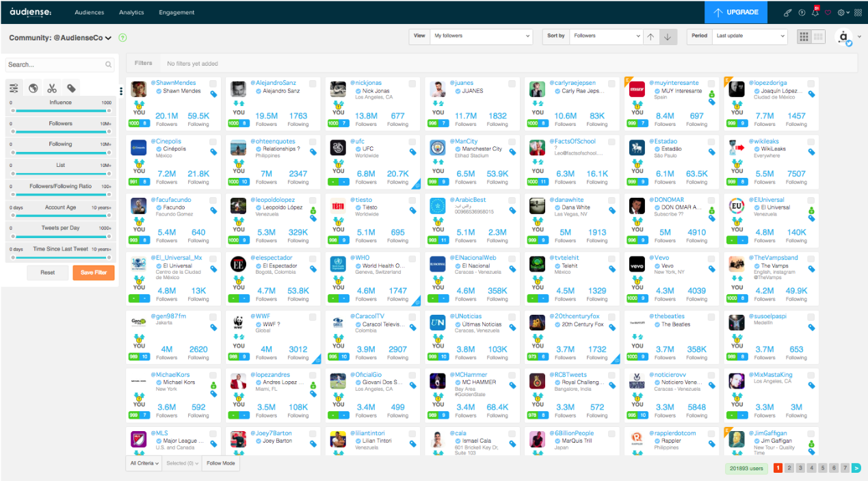Click the Tweets per Day slider track
Viewport: 868px width, 481px height.
(60, 236)
